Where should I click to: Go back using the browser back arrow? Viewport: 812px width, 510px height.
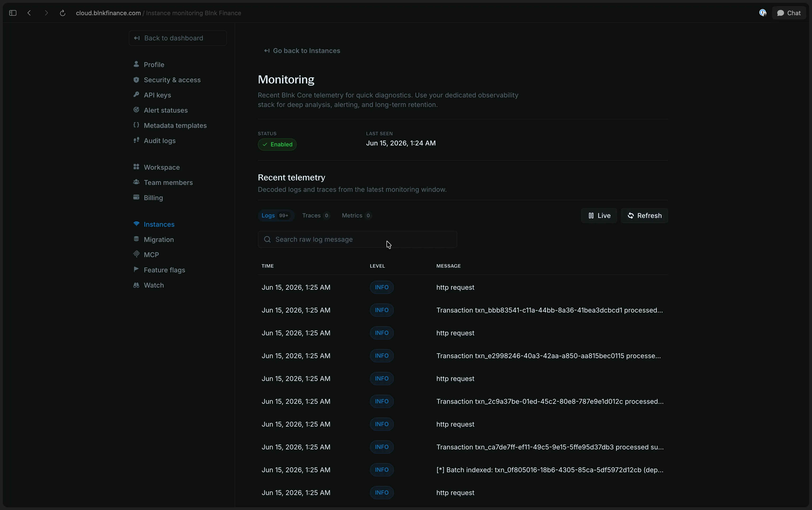coord(30,13)
